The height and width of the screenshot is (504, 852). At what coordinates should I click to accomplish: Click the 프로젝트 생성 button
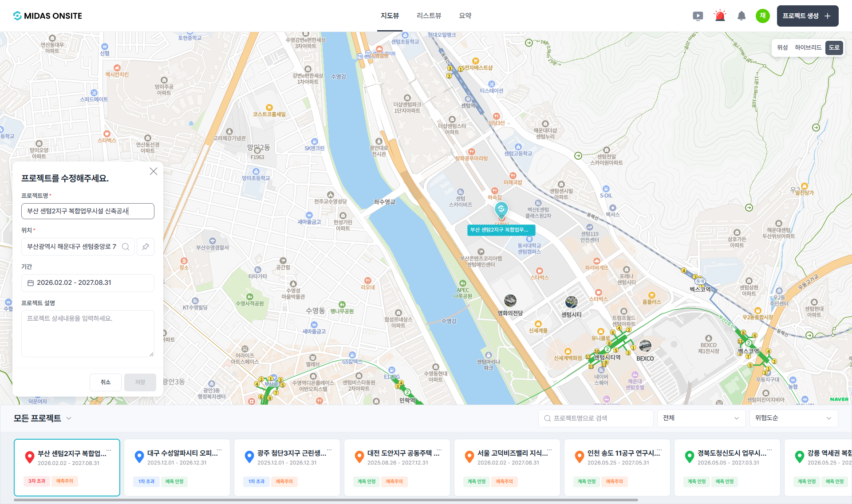click(x=807, y=16)
